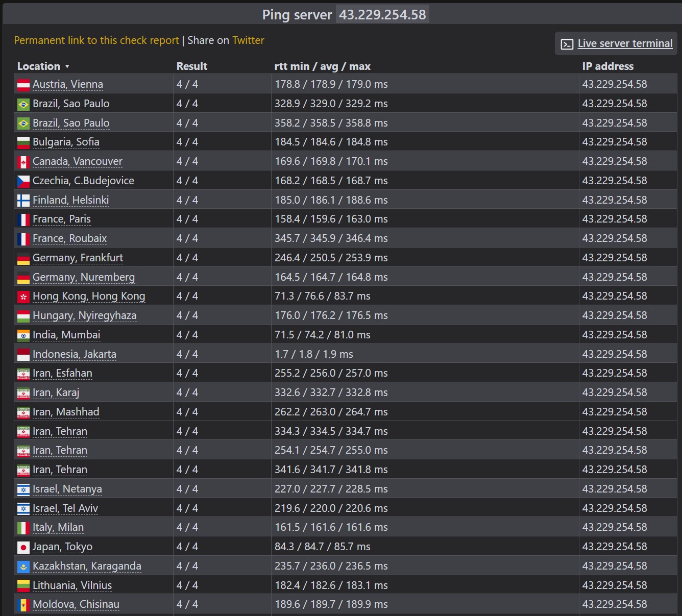This screenshot has height=616, width=682.
Task: Click the flag next to Israel, Tel Aviv
Action: point(23,509)
